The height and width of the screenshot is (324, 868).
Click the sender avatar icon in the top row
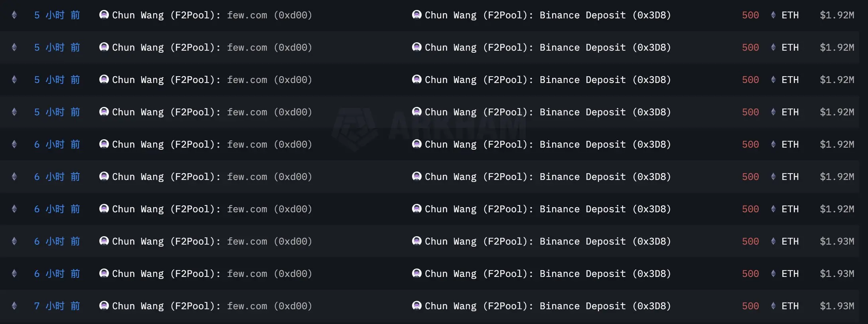point(104,15)
